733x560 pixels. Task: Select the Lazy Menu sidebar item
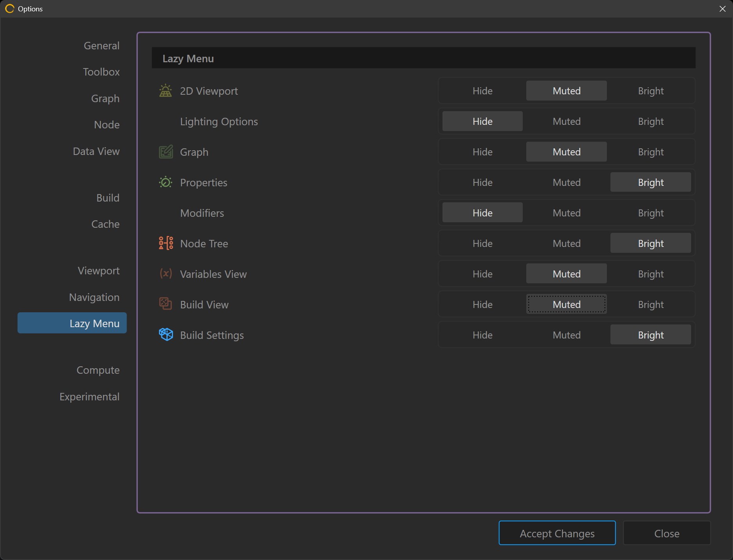[72, 323]
